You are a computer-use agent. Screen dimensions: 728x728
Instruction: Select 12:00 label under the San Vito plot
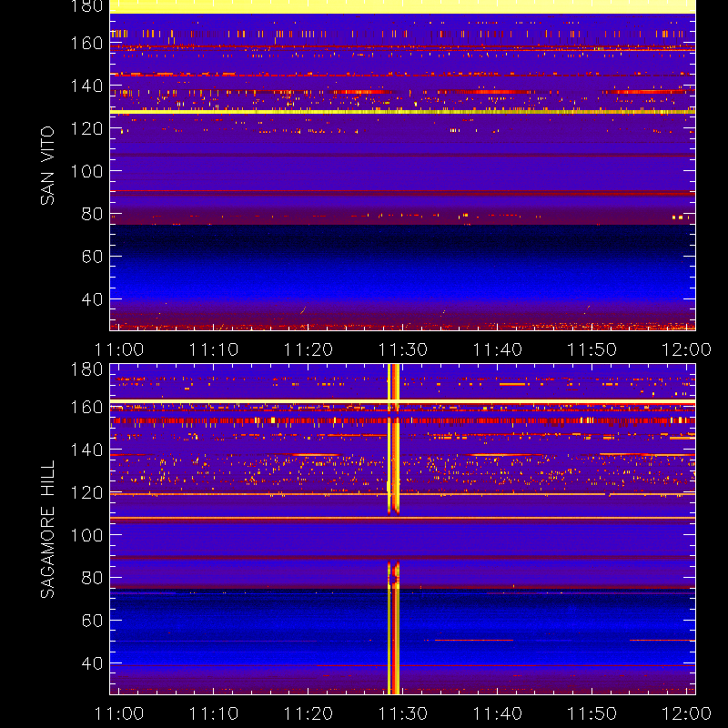(686, 349)
